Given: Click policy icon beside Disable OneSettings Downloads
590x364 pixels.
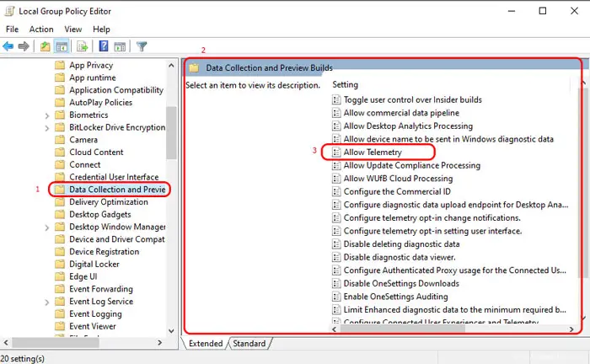Looking at the screenshot, I should (336, 283).
